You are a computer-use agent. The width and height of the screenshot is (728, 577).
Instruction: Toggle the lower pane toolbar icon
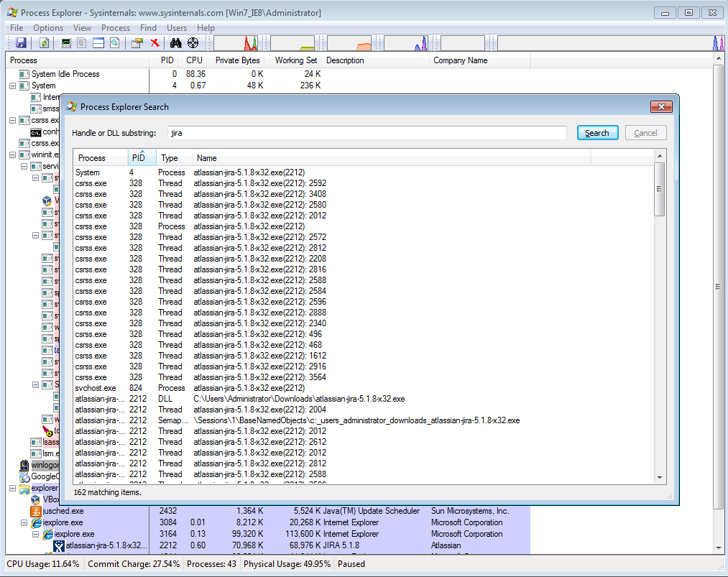point(98,43)
